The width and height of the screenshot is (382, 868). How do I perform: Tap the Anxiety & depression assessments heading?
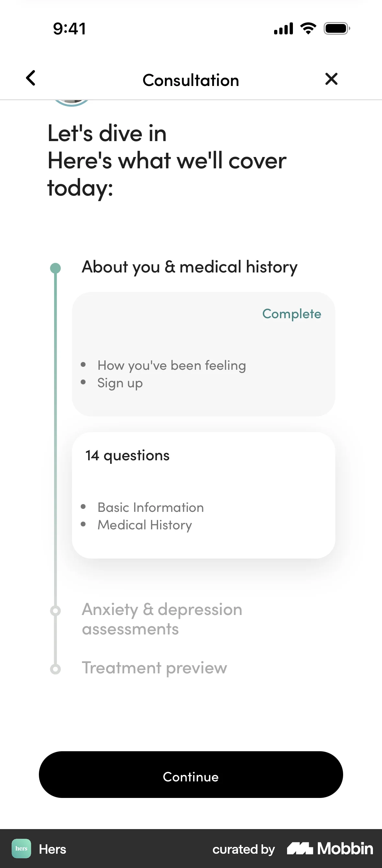pyautogui.click(x=162, y=619)
